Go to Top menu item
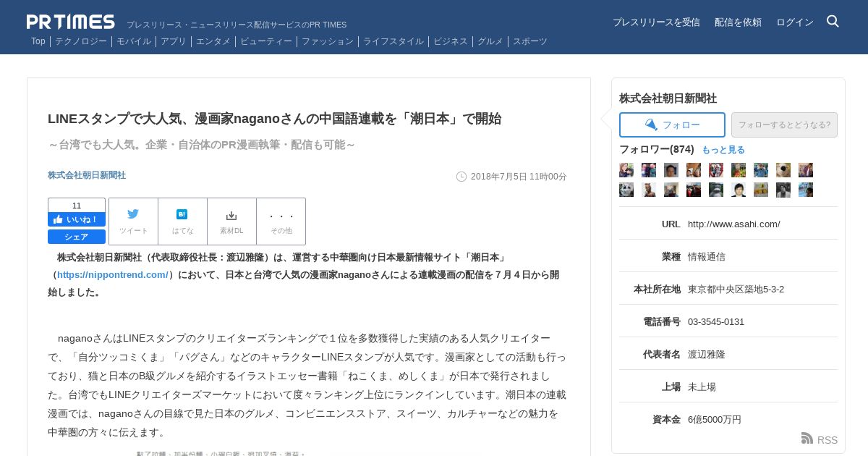 tap(38, 41)
